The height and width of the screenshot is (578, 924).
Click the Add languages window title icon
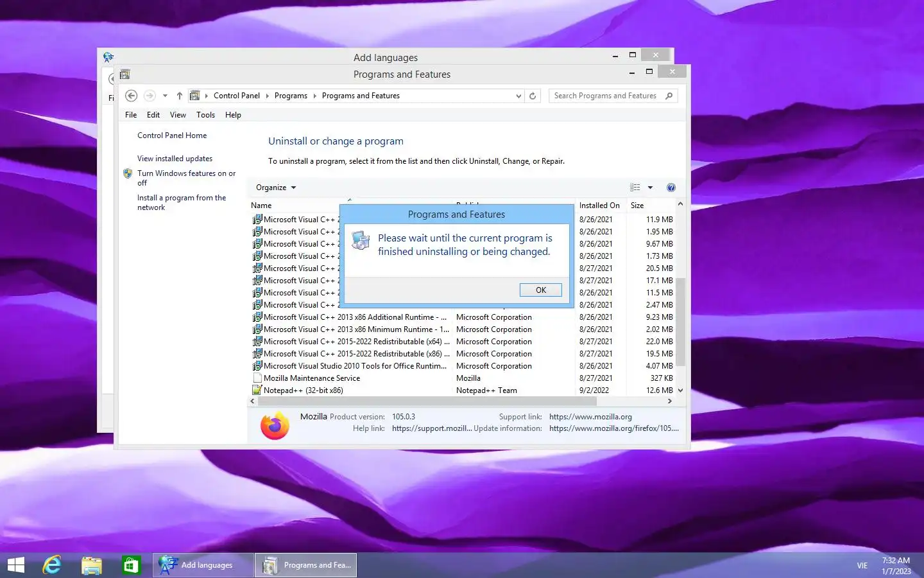(108, 58)
